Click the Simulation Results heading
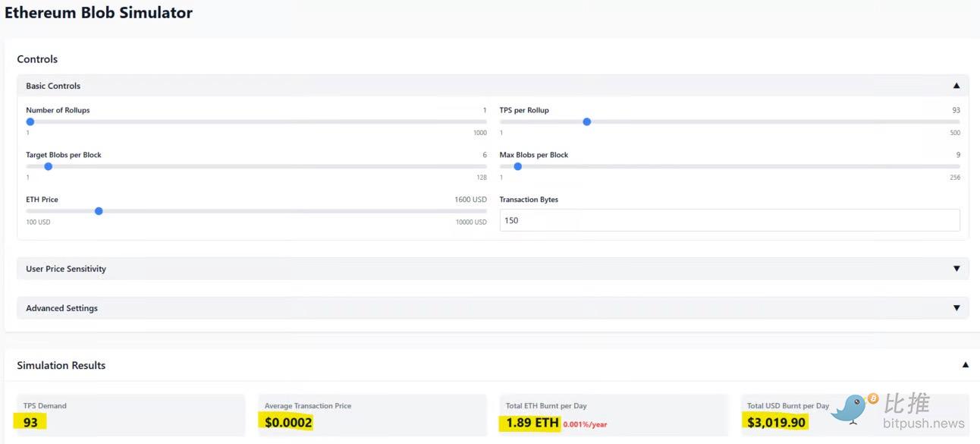This screenshot has width=980, height=444. tap(61, 365)
